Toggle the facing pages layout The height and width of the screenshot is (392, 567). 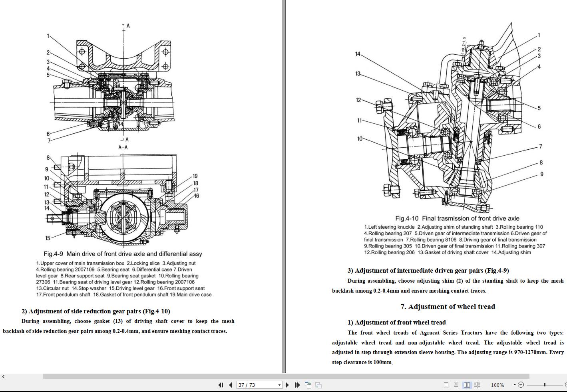tap(468, 385)
